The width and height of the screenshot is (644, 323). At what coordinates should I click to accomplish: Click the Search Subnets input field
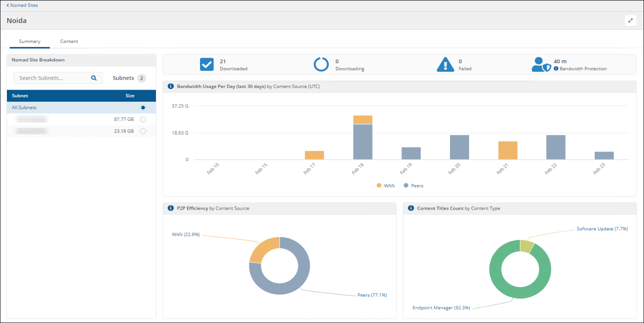(52, 78)
